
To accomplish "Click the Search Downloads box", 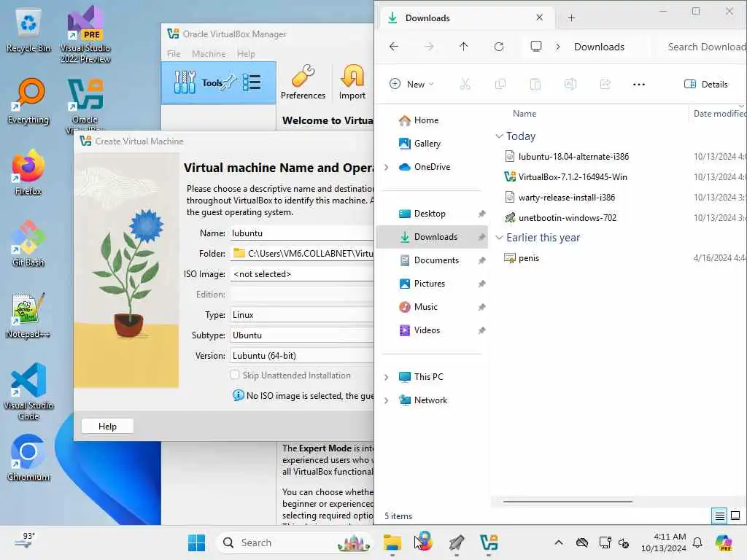I will [703, 47].
